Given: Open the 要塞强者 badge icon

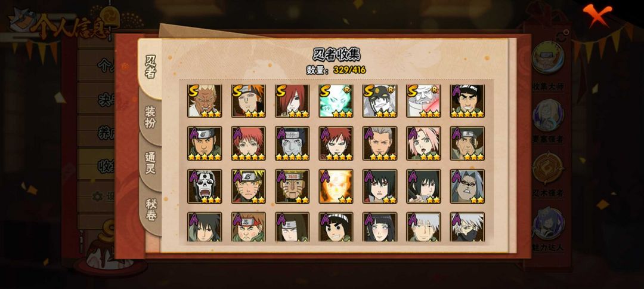Looking at the screenshot, I should pos(548,115).
